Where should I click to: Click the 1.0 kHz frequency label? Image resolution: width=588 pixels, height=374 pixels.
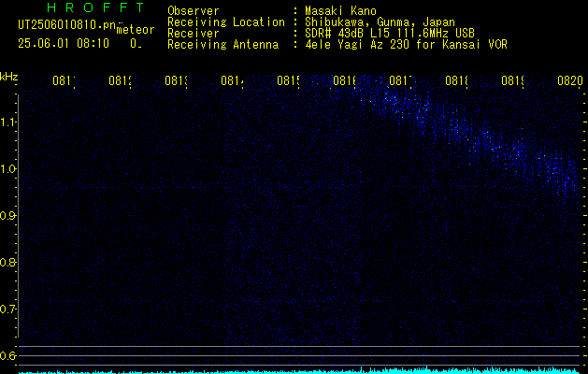coord(7,169)
